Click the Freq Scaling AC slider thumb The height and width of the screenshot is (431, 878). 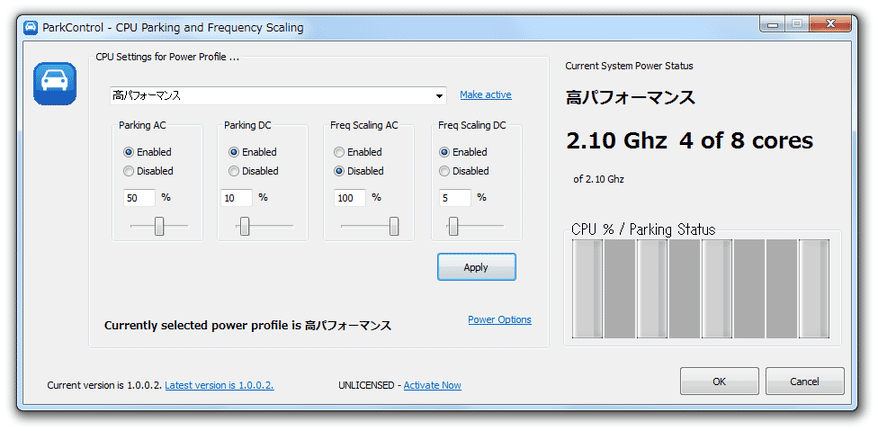pyautogui.click(x=394, y=226)
